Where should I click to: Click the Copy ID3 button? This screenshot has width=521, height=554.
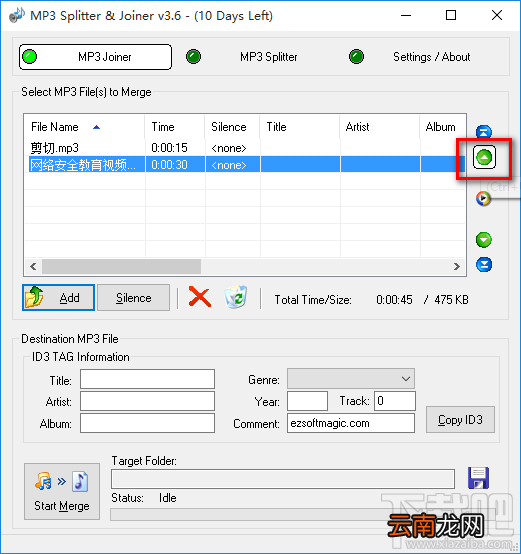point(460,420)
